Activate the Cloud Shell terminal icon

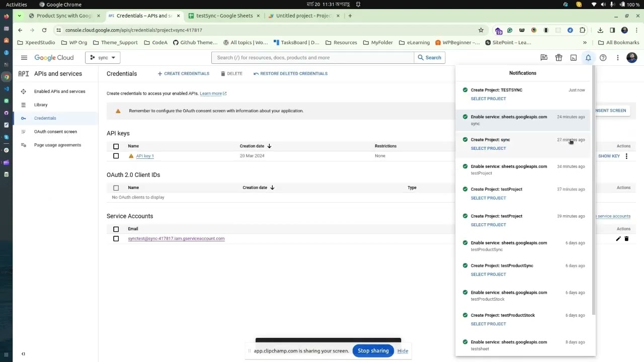coord(574,58)
